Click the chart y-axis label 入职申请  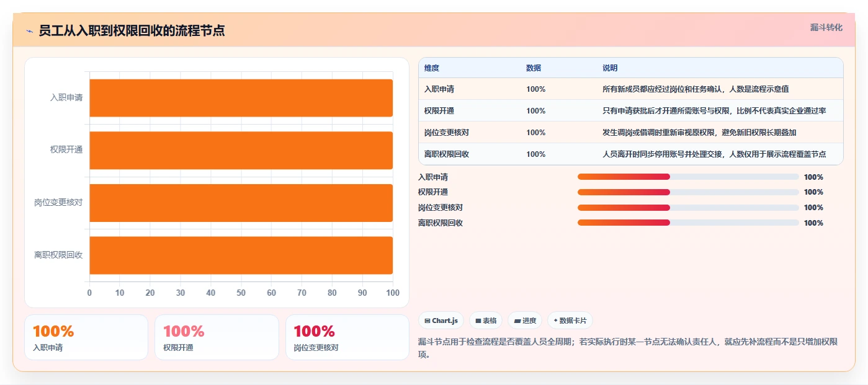click(x=66, y=98)
